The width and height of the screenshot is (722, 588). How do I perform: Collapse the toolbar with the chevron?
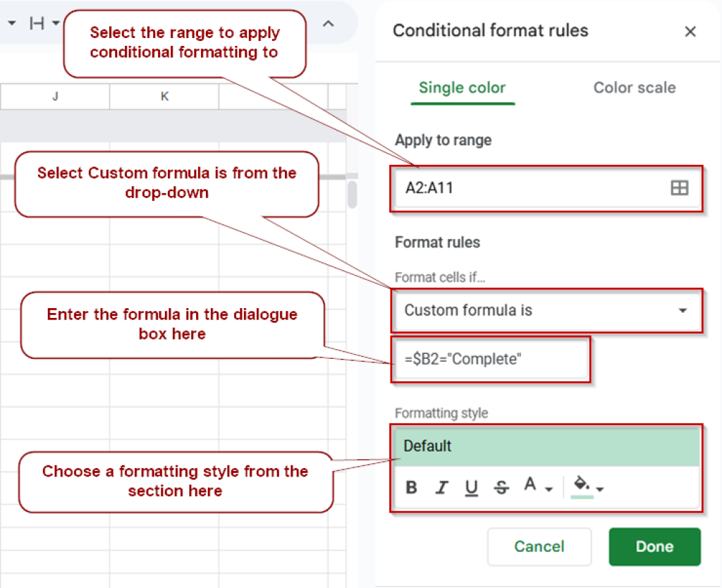[329, 23]
